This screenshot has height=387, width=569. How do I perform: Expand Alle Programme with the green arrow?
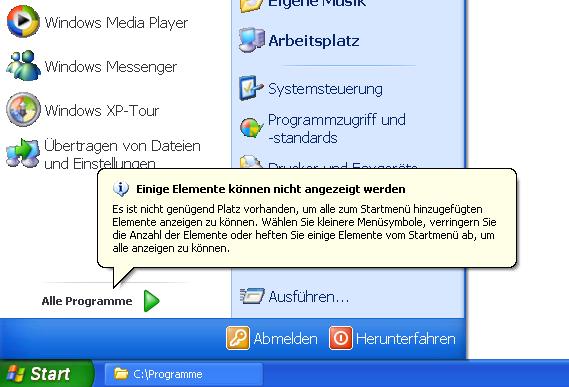pos(151,301)
